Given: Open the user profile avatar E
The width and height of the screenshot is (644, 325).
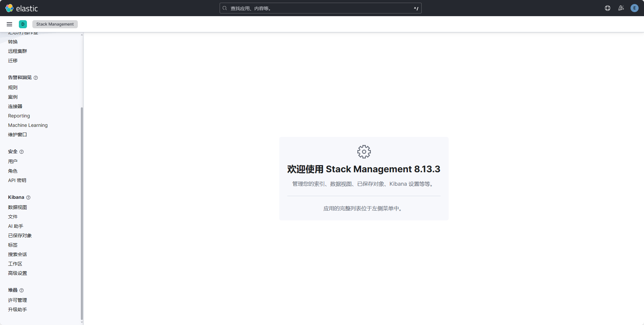Looking at the screenshot, I should point(635,8).
